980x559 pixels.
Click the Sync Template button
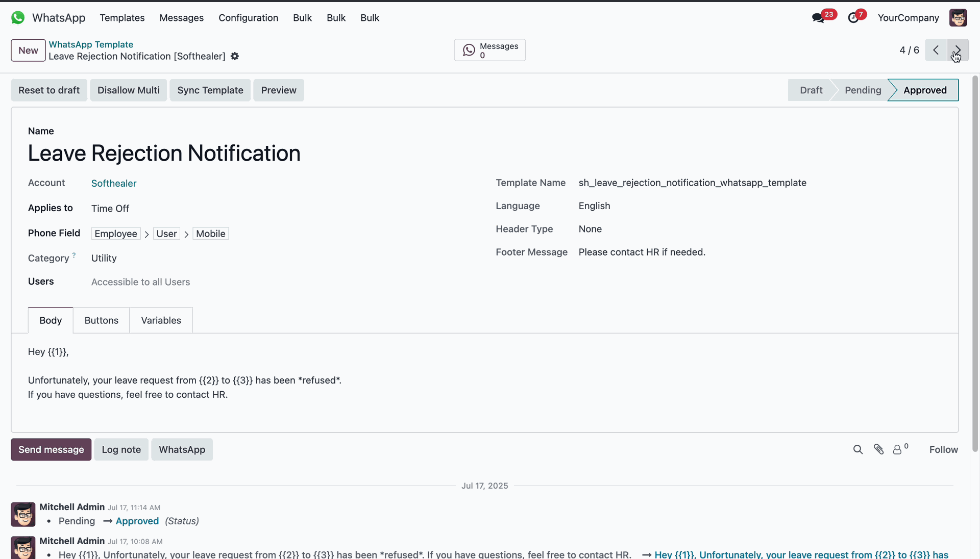[210, 90]
